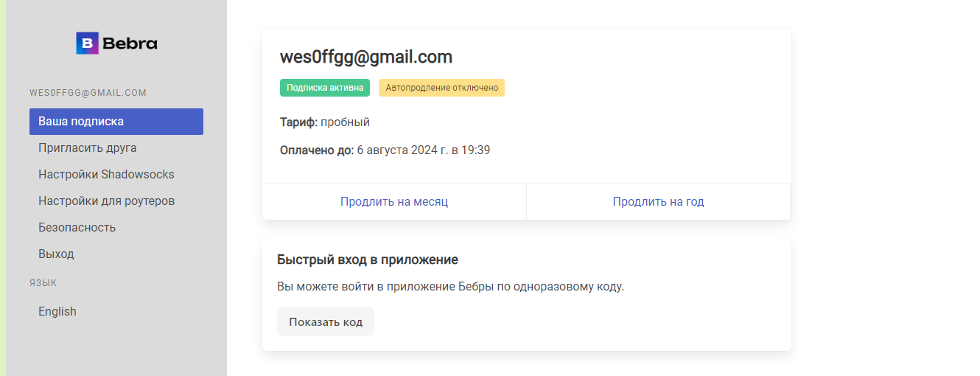Viewport: 980px width, 376px height.
Task: Click the Подписка активна badge
Action: [325, 88]
